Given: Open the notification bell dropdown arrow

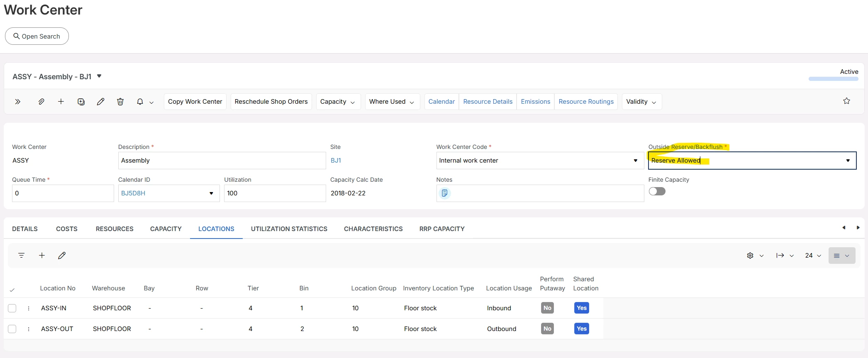Looking at the screenshot, I should pyautogui.click(x=151, y=102).
